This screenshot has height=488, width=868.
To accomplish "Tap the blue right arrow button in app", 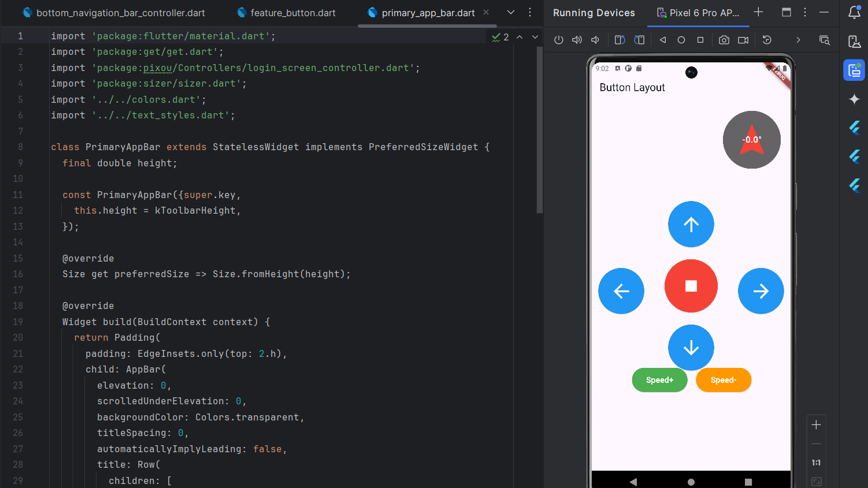I will 761,291.
